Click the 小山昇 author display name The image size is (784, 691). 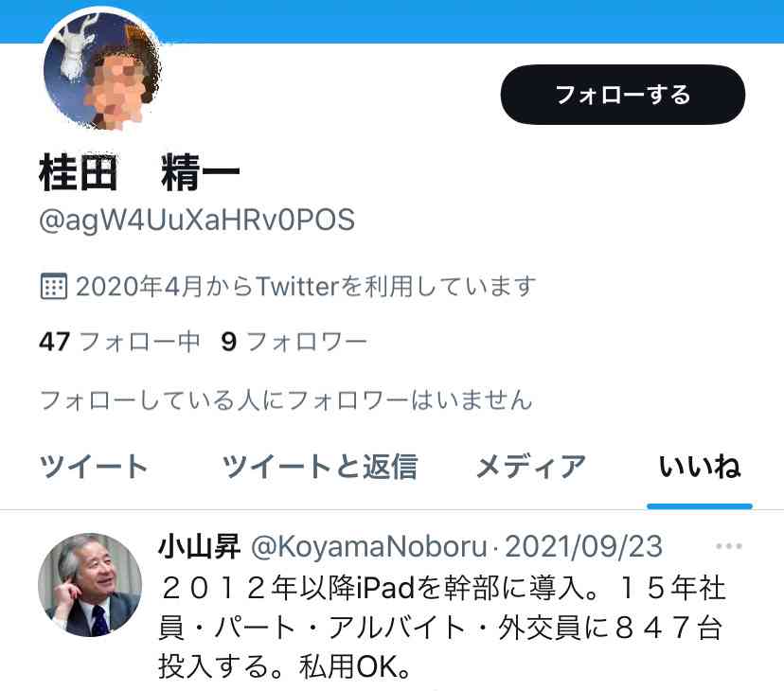click(200, 546)
